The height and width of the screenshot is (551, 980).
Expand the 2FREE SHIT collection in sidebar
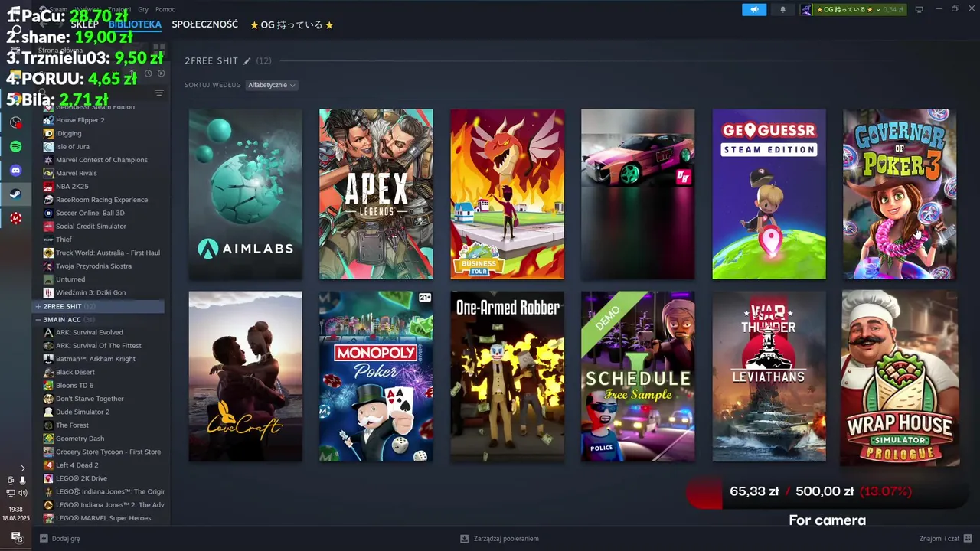coord(38,306)
